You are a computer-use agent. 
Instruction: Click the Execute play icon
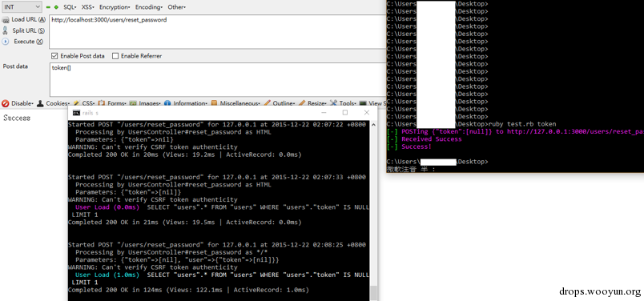click(x=6, y=42)
